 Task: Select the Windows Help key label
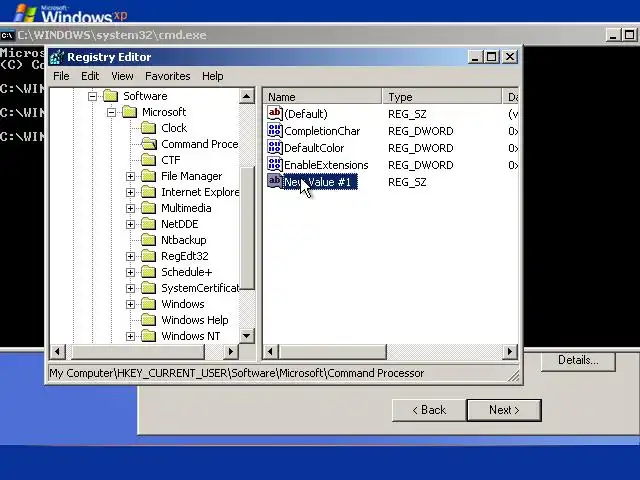click(195, 320)
